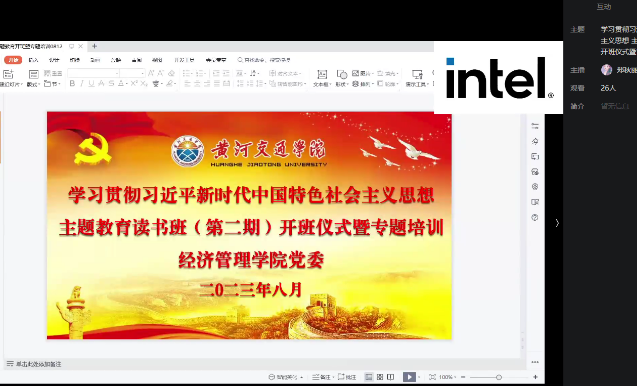
Task: Toggle normal view in status bar
Action: point(368,377)
